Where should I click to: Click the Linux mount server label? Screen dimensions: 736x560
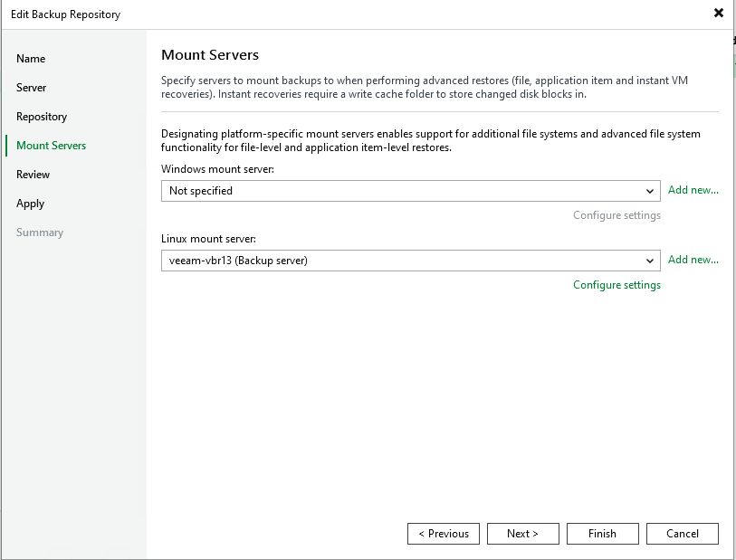click(x=208, y=239)
